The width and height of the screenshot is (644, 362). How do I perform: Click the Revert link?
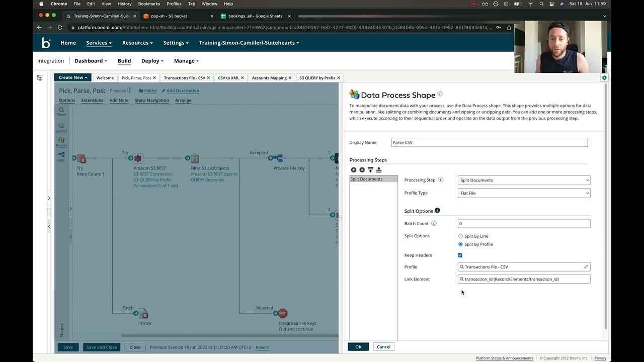(x=262, y=347)
